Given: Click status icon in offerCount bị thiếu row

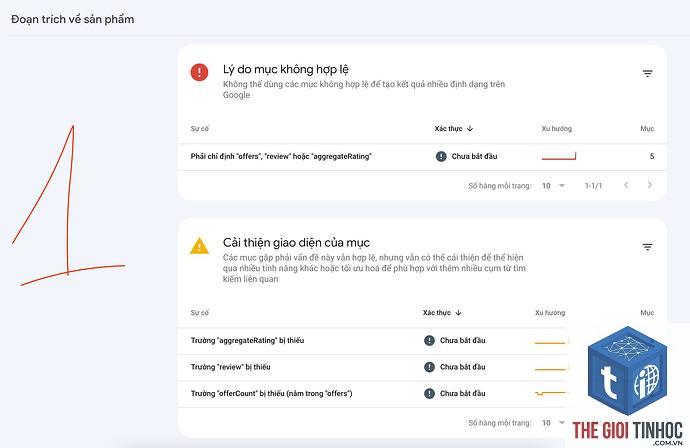Looking at the screenshot, I should 429,393.
